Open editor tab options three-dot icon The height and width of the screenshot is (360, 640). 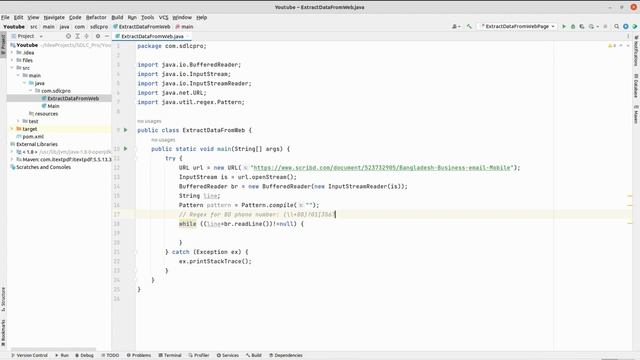tap(628, 36)
